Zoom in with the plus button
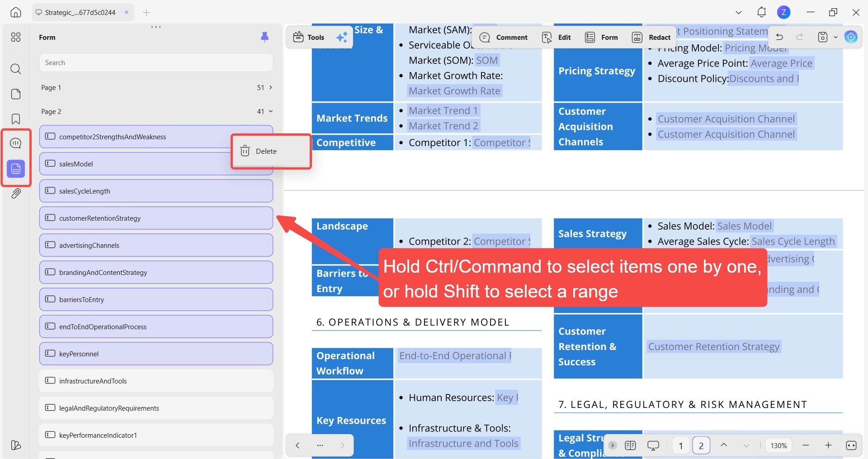The height and width of the screenshot is (459, 868). click(828, 445)
